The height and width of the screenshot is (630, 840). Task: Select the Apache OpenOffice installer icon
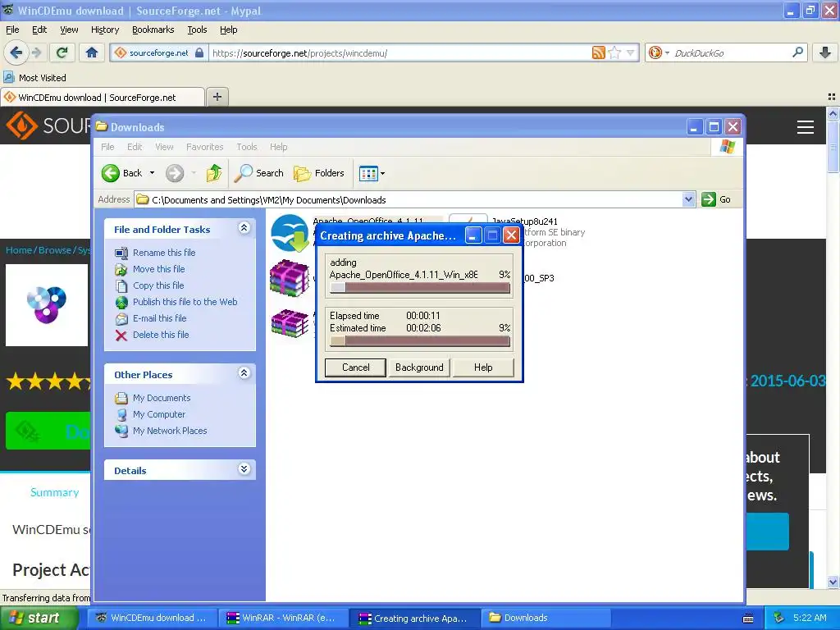click(290, 234)
